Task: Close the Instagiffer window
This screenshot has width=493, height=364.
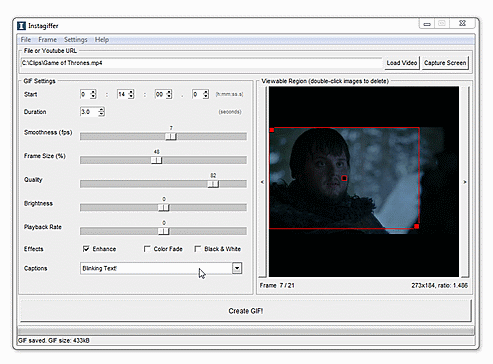Action: click(x=462, y=23)
